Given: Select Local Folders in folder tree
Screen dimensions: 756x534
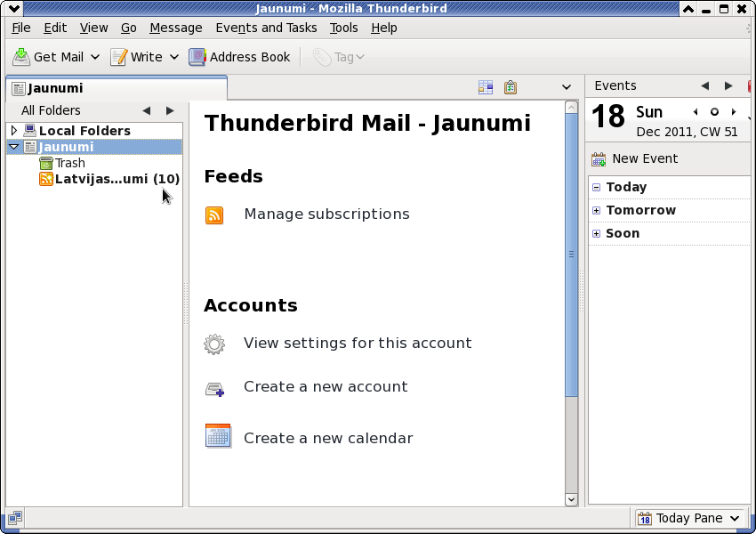Looking at the screenshot, I should [94, 130].
